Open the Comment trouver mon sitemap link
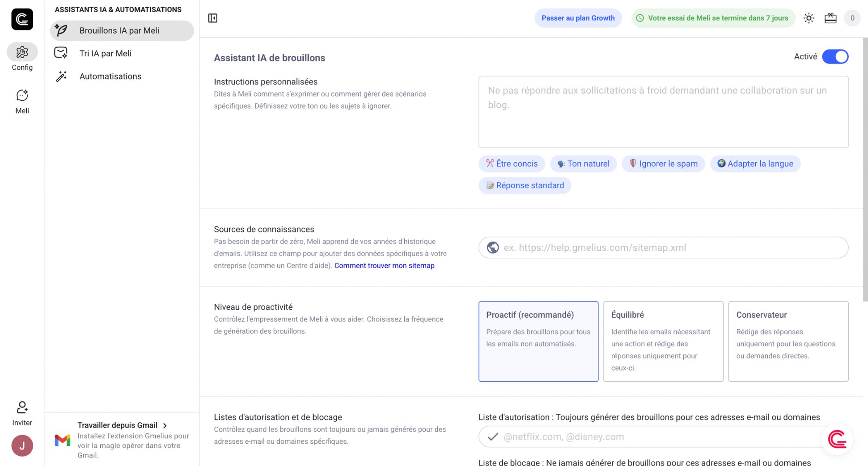This screenshot has height=466, width=868. pos(384,265)
